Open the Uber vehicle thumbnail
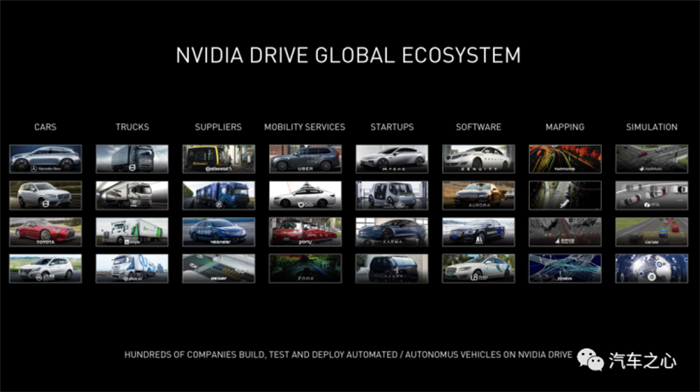 pos(305,159)
